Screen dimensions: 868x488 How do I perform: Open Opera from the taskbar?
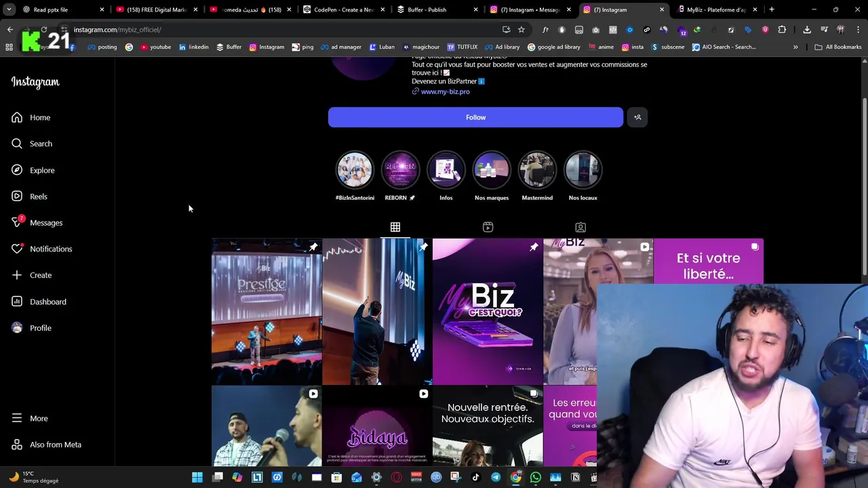coord(396,477)
